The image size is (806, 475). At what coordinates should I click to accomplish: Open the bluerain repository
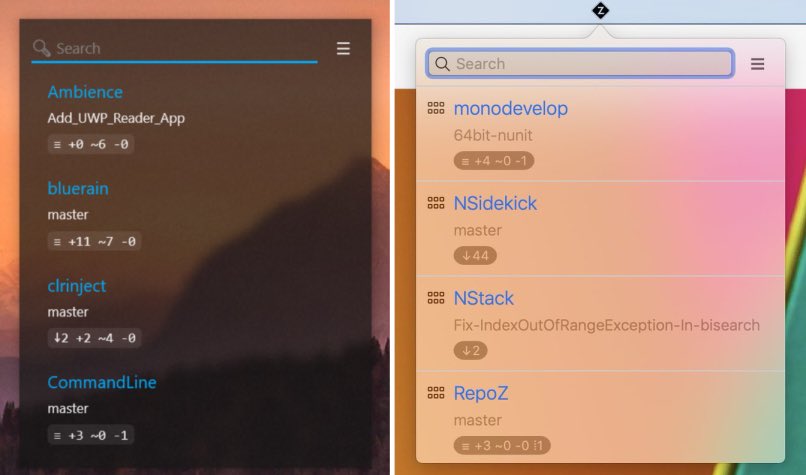[78, 189]
